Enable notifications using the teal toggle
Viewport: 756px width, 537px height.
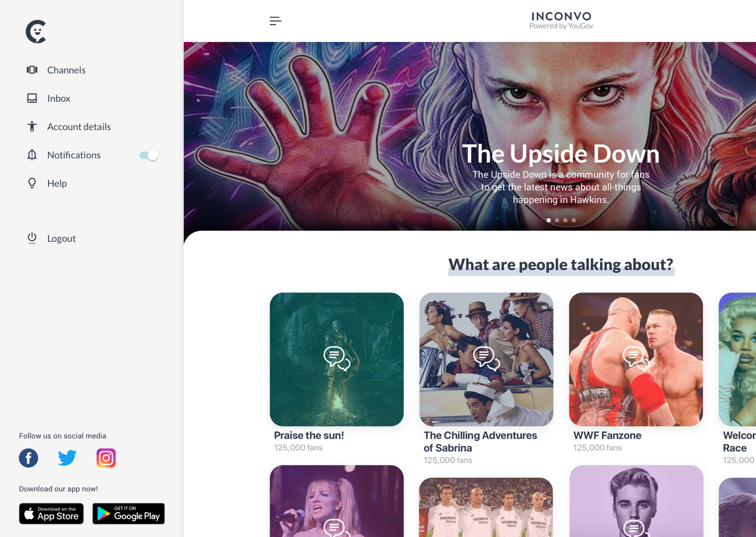[x=148, y=155]
